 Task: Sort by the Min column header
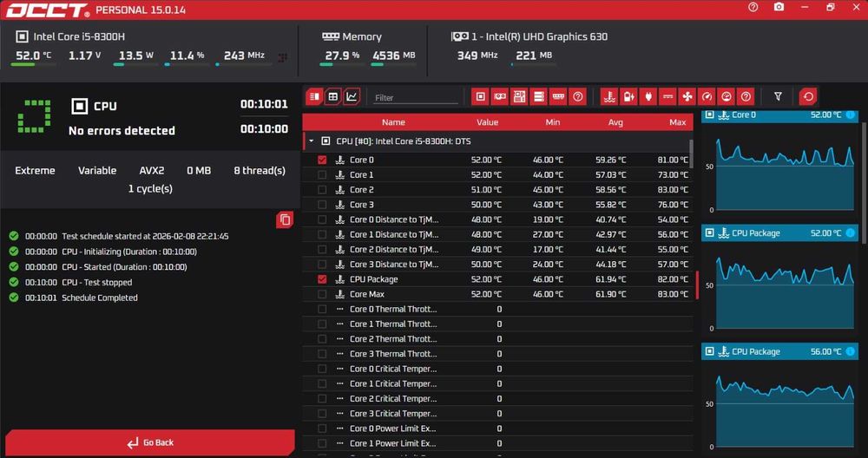(x=552, y=122)
